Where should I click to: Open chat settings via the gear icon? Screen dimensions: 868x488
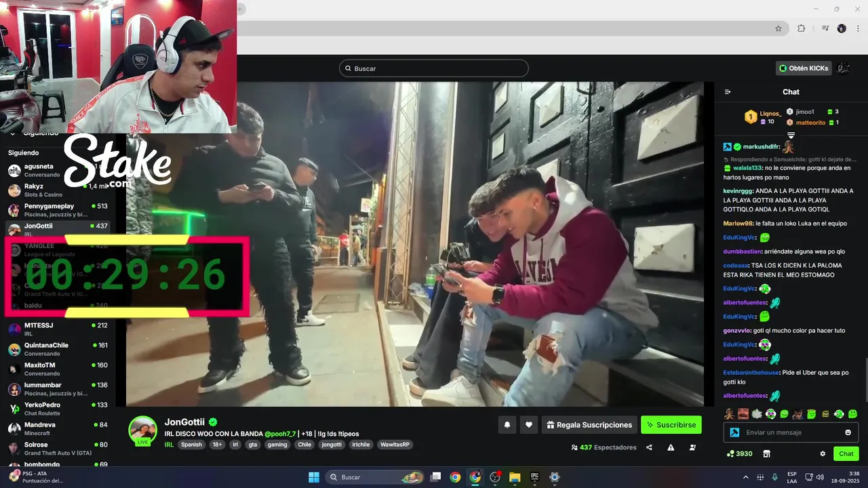click(x=823, y=454)
